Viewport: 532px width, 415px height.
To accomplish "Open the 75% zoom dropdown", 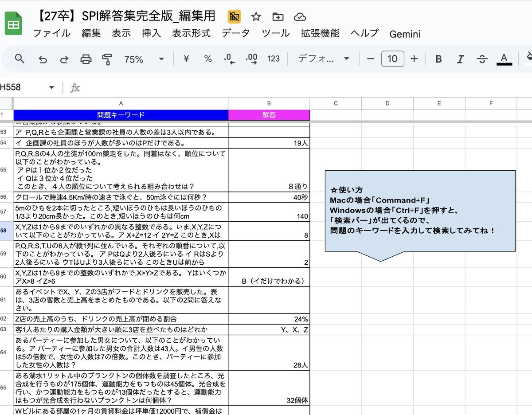I will [x=144, y=59].
